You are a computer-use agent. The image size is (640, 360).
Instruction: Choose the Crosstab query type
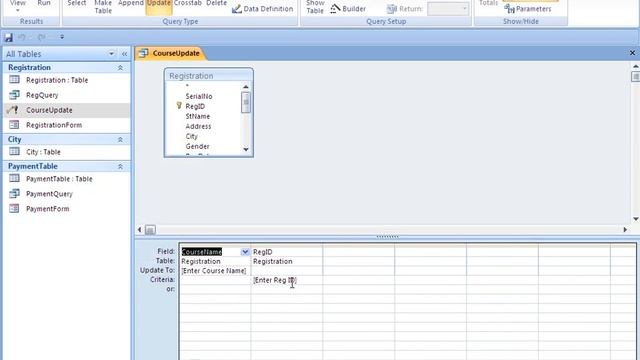coord(188,4)
